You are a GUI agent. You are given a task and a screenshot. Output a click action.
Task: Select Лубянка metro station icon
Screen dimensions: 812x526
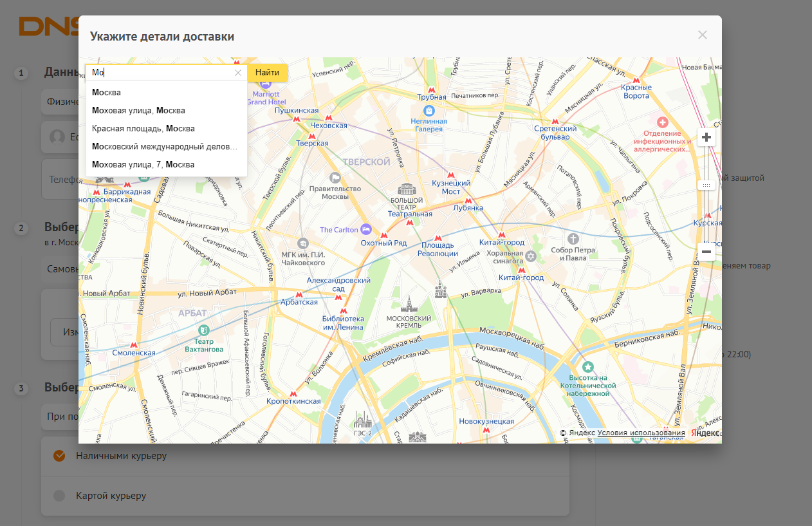(x=468, y=200)
